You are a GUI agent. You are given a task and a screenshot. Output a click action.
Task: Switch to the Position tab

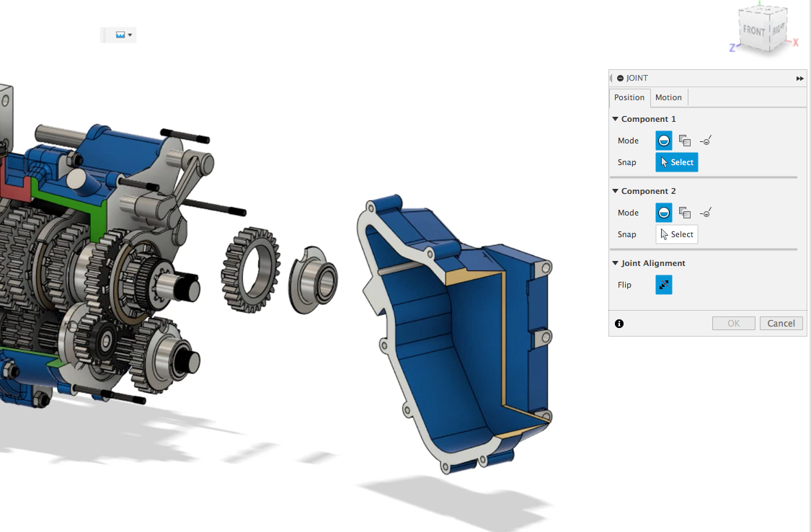tap(629, 97)
